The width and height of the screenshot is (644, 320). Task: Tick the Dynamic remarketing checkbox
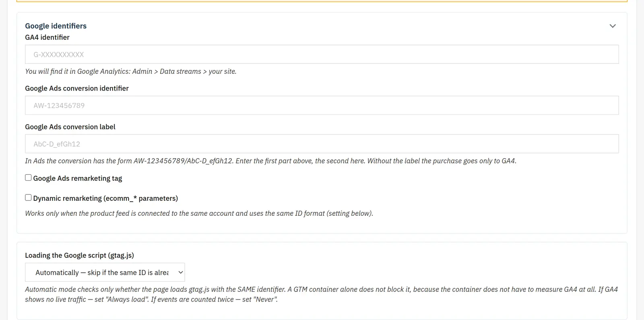click(28, 198)
